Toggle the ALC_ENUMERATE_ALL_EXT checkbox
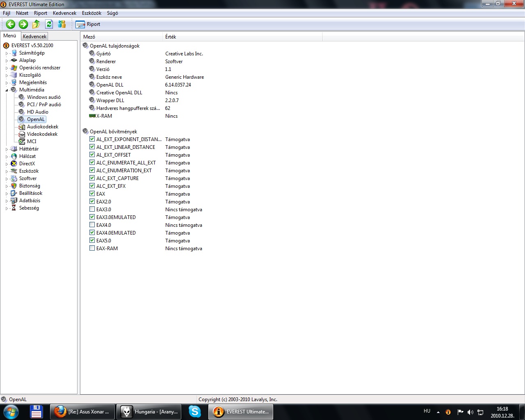525x420 pixels. (92, 162)
